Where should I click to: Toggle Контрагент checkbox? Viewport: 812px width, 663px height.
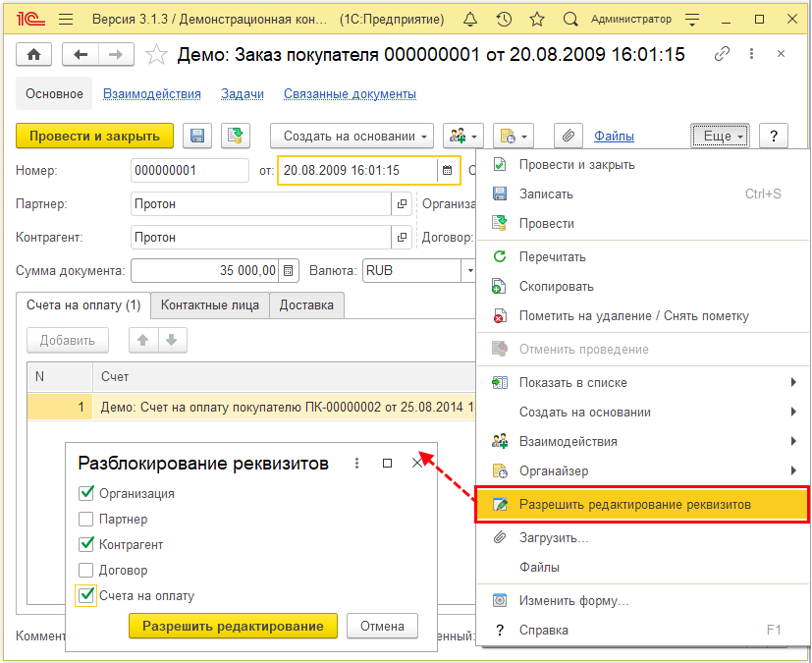pos(86,544)
